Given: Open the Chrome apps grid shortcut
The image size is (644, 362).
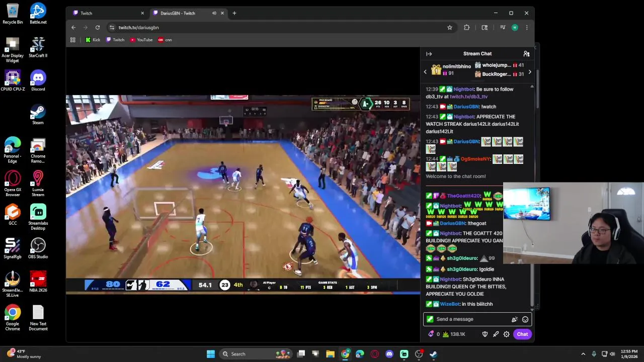Looking at the screenshot, I should (x=73, y=40).
